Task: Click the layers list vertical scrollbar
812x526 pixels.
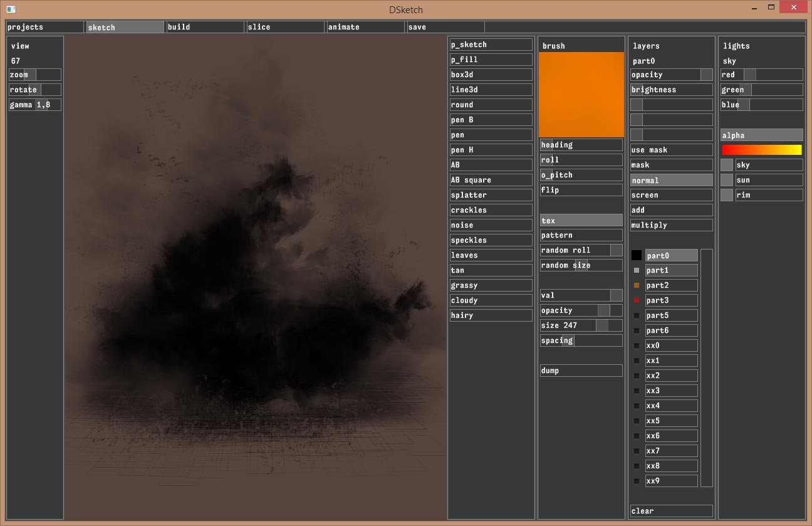Action: [x=706, y=367]
